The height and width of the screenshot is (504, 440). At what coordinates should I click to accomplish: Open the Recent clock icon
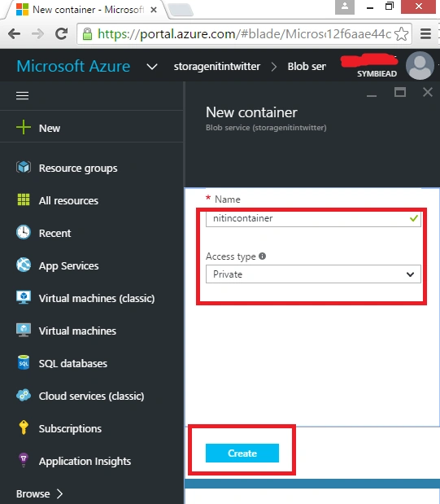point(24,232)
